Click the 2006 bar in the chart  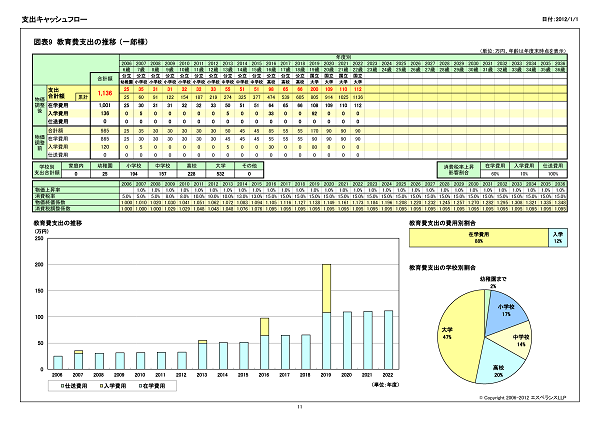[x=58, y=363]
